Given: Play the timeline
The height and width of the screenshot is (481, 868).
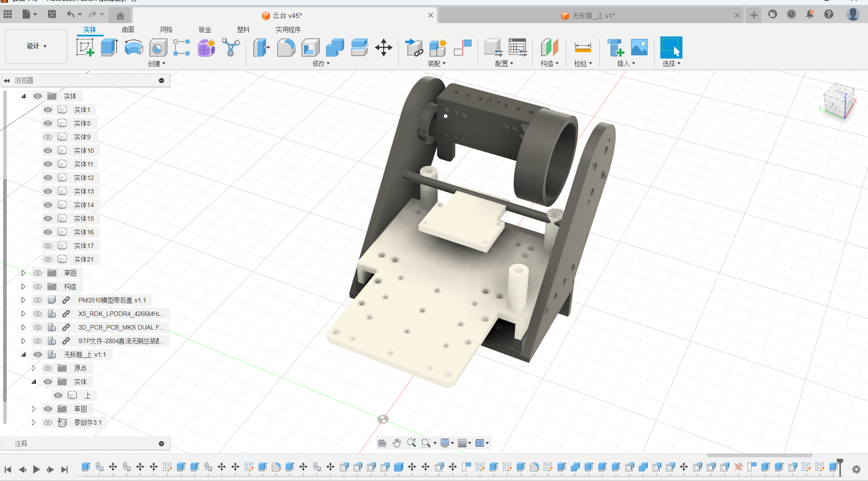Looking at the screenshot, I should (36, 469).
